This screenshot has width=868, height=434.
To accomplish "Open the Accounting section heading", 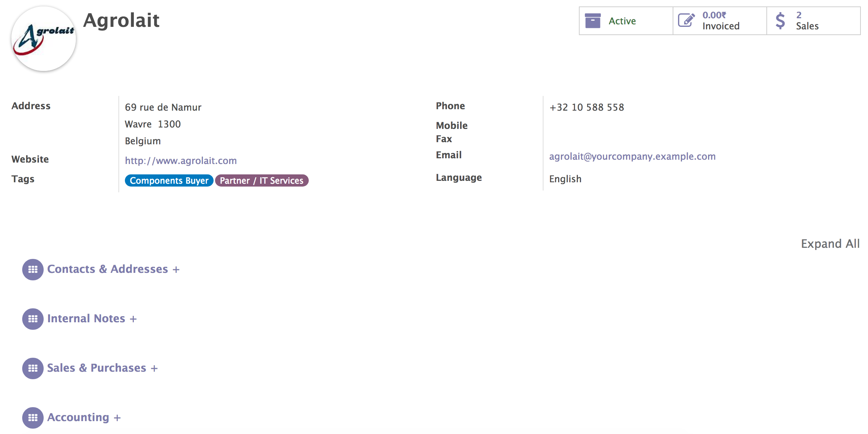I will [78, 417].
